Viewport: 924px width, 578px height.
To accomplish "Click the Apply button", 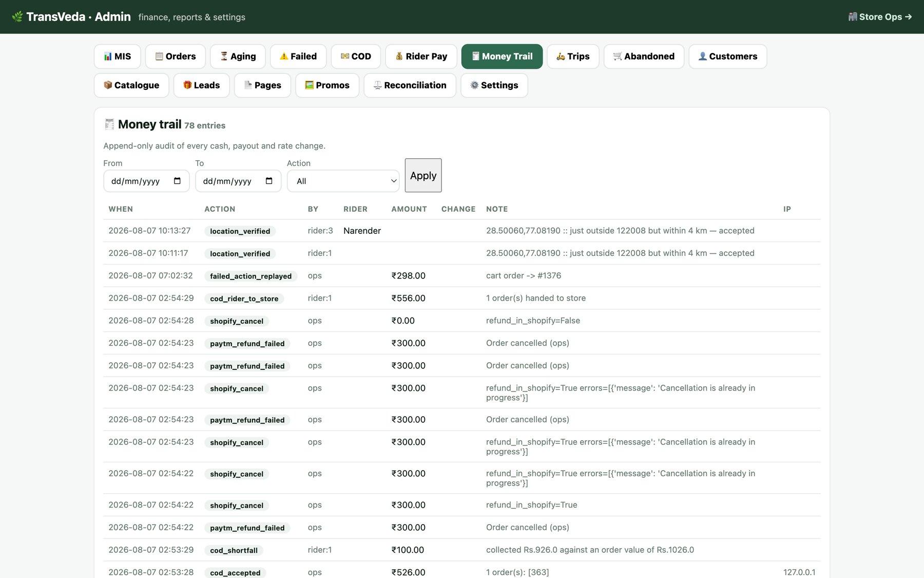I will tap(423, 175).
